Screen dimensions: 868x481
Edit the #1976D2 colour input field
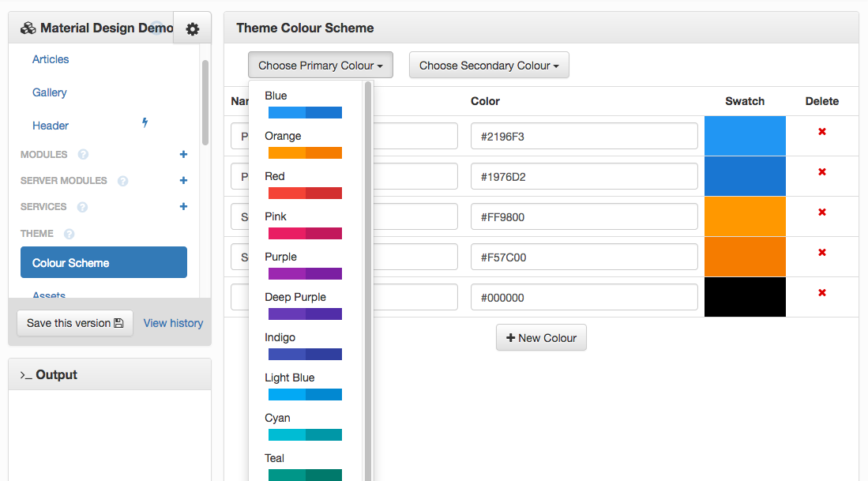[584, 177]
